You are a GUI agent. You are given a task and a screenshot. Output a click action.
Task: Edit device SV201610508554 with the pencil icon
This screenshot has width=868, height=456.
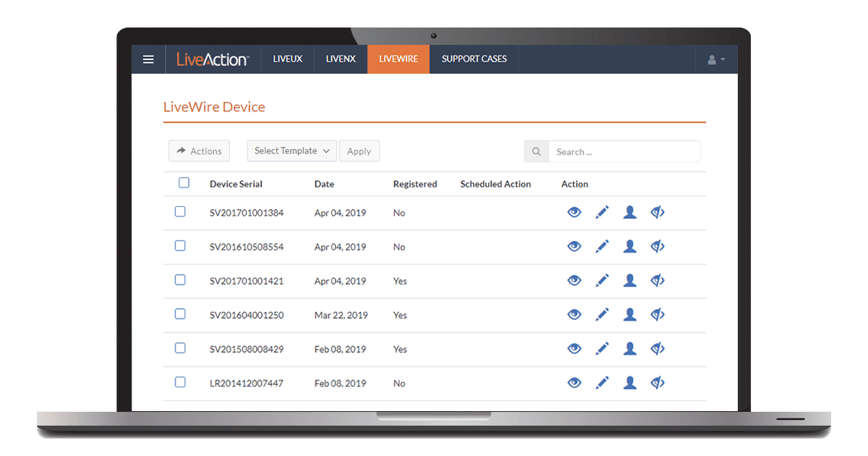(602, 246)
